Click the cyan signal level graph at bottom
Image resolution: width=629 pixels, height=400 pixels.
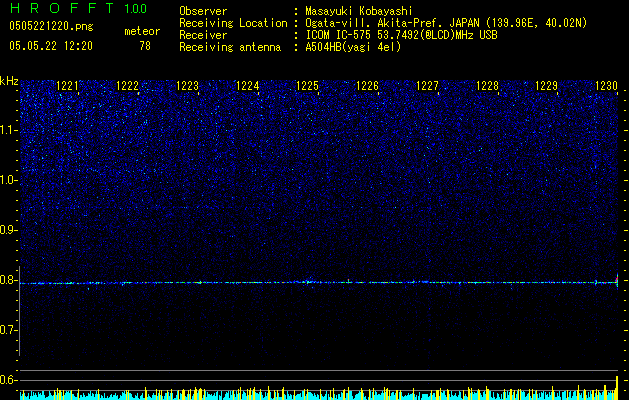(x=319, y=395)
